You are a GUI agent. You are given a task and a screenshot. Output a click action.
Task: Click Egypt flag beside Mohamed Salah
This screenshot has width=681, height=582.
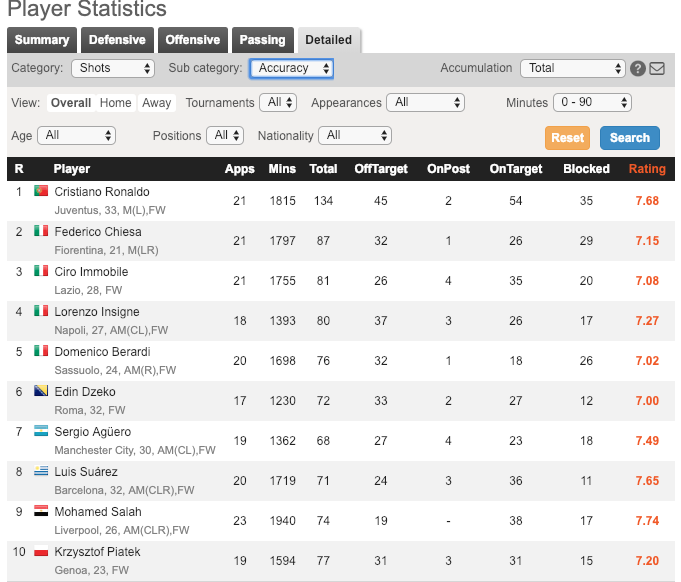[41, 511]
